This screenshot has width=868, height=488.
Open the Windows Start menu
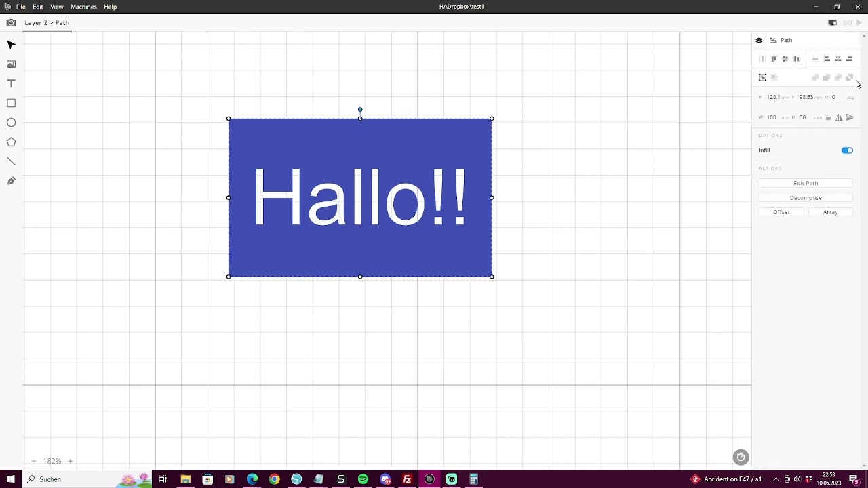pos(11,479)
